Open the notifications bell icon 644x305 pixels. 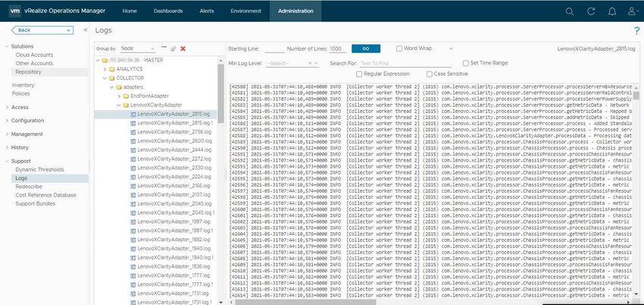612,11
